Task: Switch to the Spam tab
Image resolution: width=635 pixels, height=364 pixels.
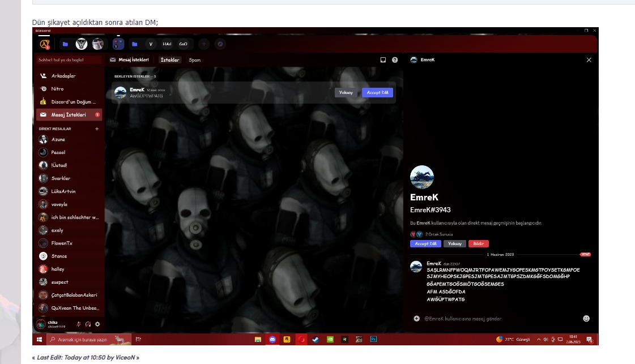Action: [x=195, y=60]
